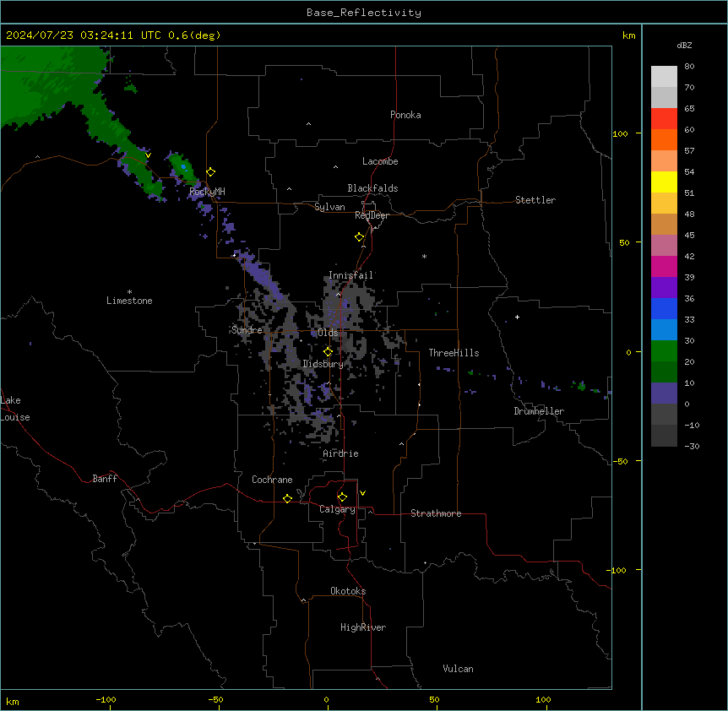
Task: Select the yellow V marker northwest of RockyMH
Action: (x=148, y=155)
